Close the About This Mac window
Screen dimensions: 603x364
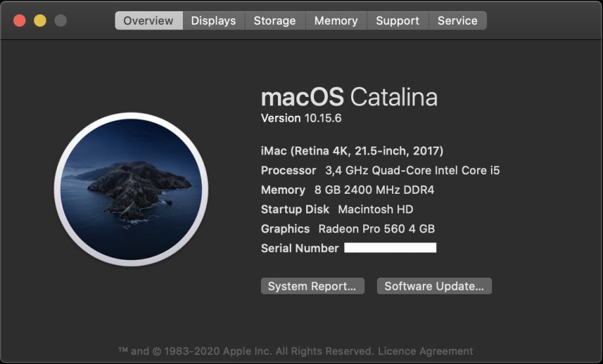[20, 20]
